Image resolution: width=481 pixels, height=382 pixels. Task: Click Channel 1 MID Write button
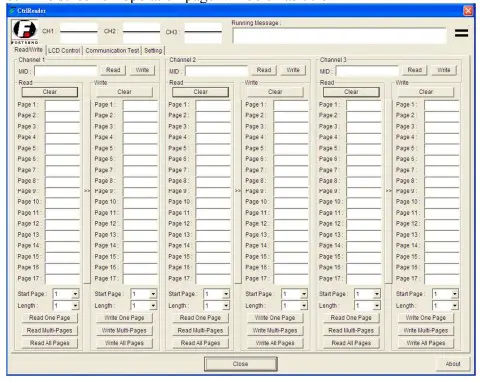(x=142, y=70)
